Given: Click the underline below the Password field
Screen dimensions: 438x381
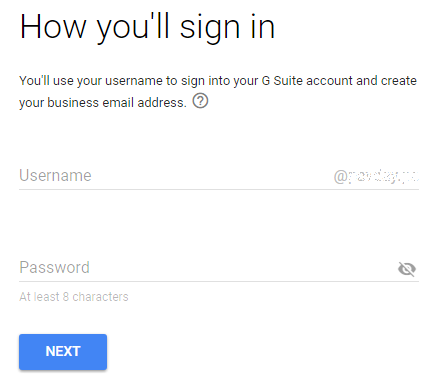Looking at the screenshot, I should (x=219, y=281).
